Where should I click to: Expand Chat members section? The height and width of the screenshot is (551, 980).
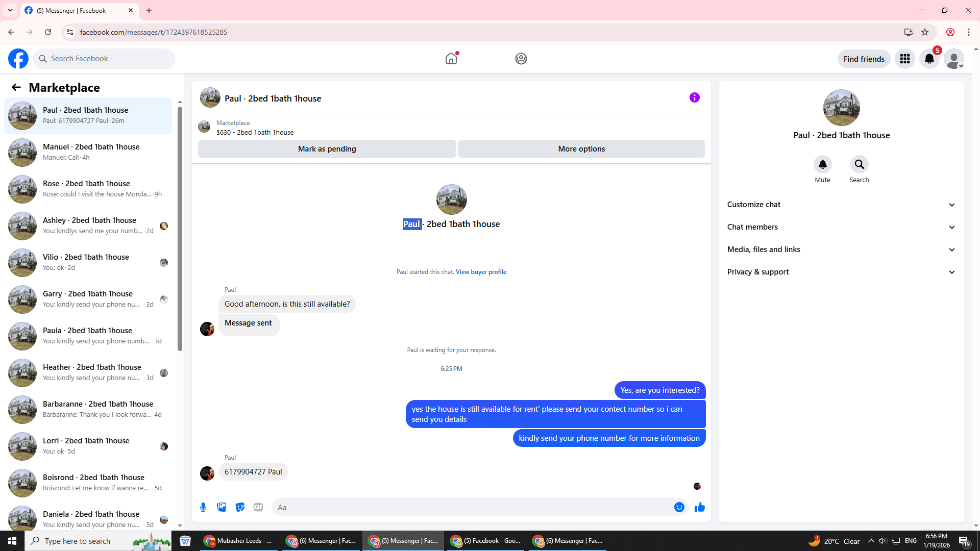point(841,227)
